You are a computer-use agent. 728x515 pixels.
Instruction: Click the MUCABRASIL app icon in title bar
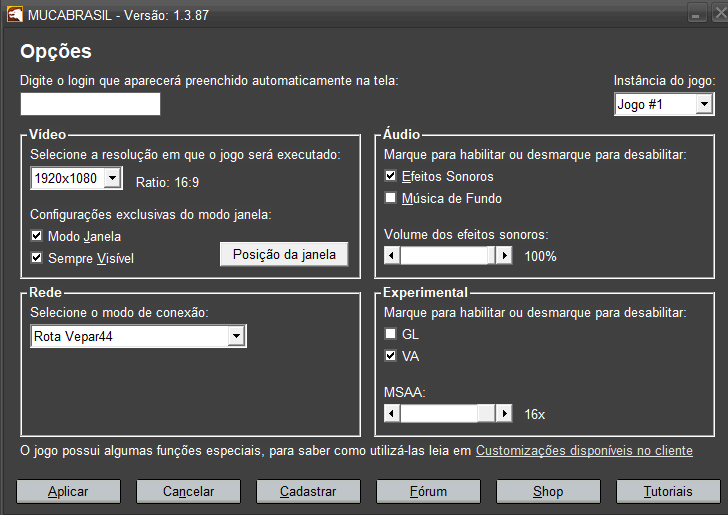coord(15,13)
